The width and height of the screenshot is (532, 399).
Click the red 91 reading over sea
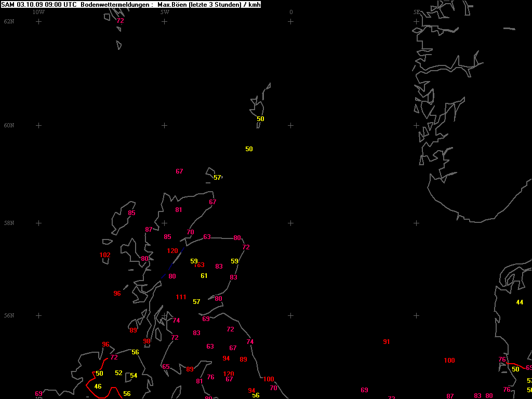pyautogui.click(x=386, y=342)
